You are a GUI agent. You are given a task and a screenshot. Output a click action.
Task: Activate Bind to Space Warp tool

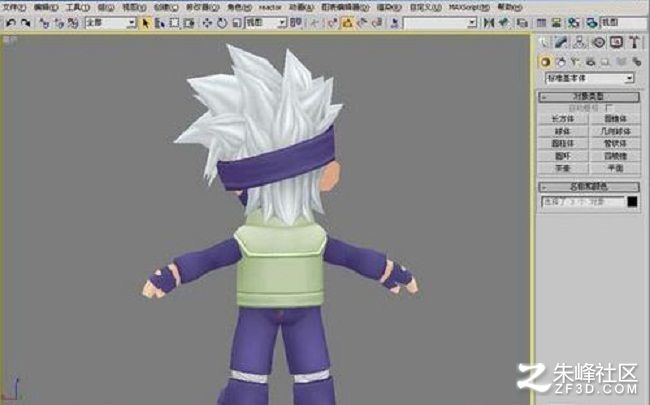coord(73,23)
